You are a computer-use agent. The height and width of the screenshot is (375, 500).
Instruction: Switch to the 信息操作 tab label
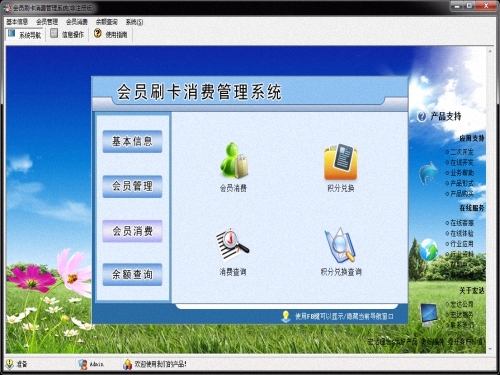73,34
